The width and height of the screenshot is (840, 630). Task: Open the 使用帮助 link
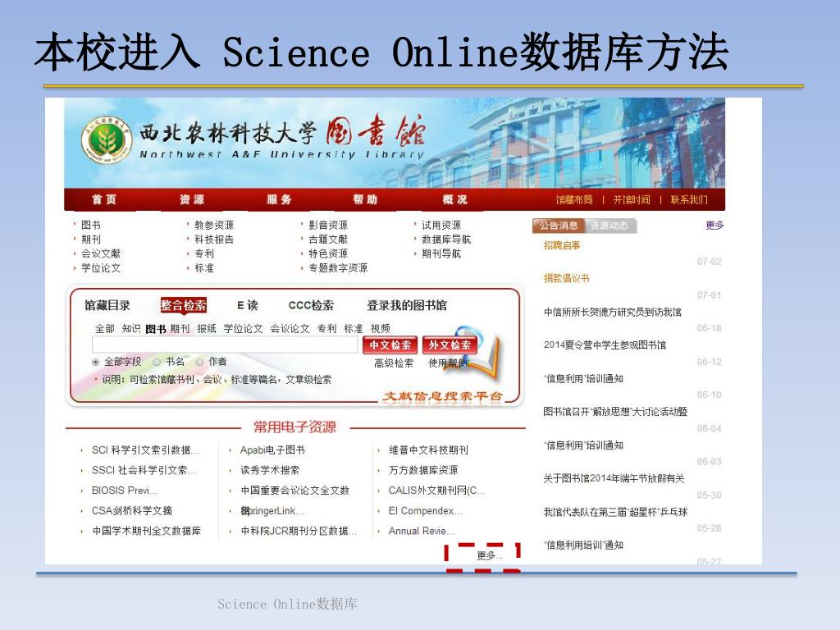click(448, 363)
